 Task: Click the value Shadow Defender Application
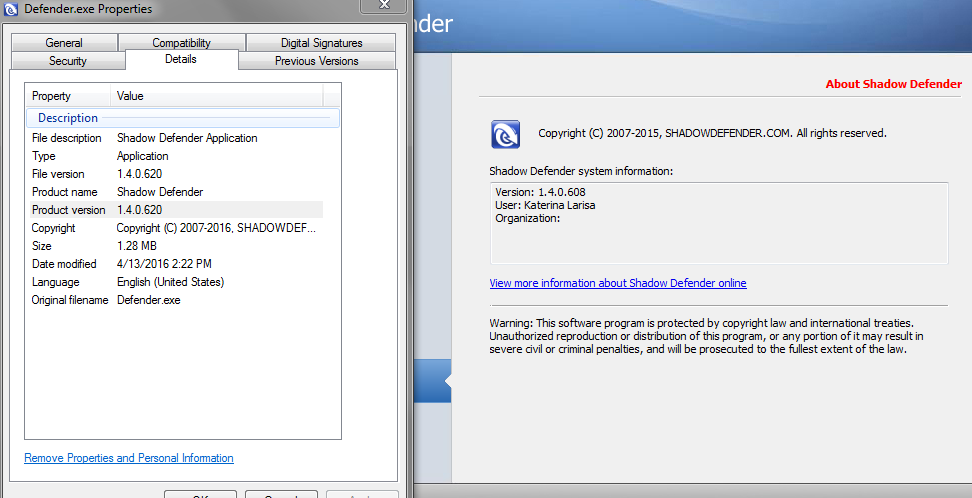click(x=187, y=138)
